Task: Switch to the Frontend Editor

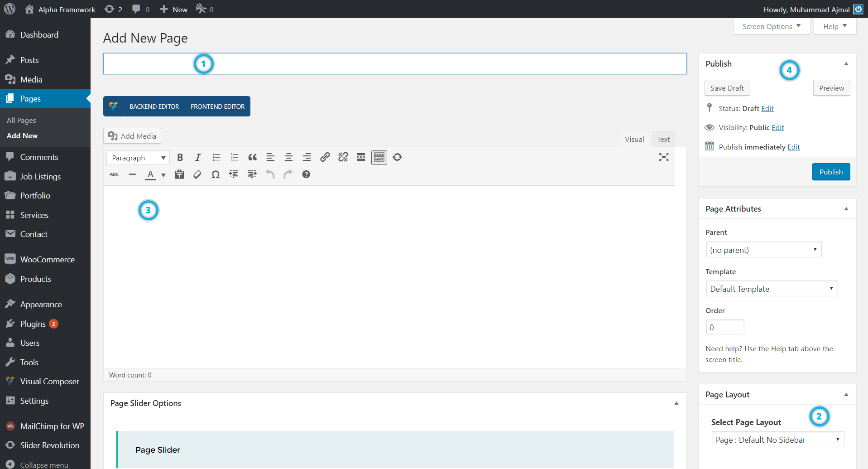Action: point(217,106)
